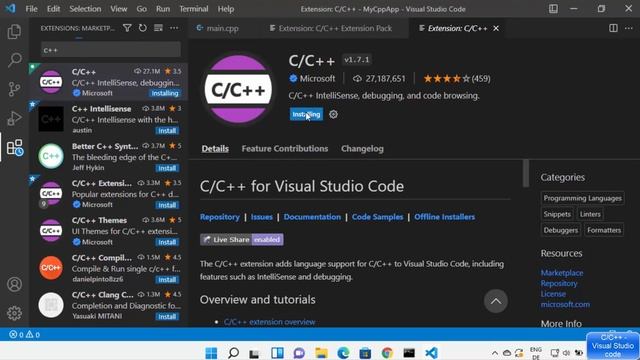This screenshot has width=640, height=360.
Task: Open the C/C++ extension manage gear
Action: click(x=333, y=114)
